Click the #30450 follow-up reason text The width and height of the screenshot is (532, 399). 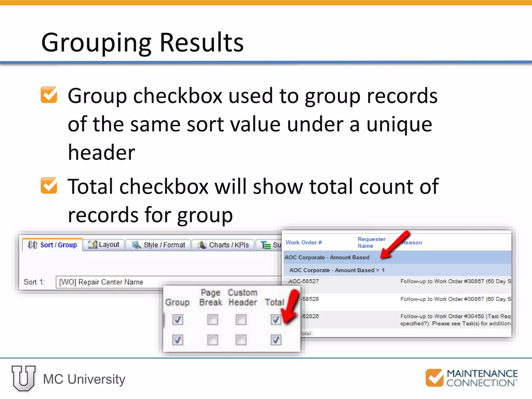click(455, 320)
